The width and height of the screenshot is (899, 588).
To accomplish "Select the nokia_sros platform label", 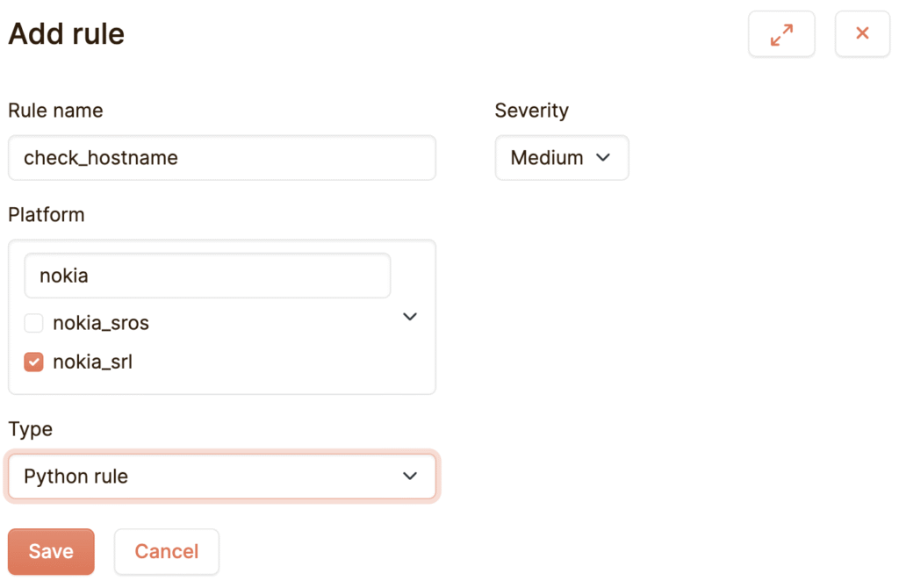I will 101,323.
